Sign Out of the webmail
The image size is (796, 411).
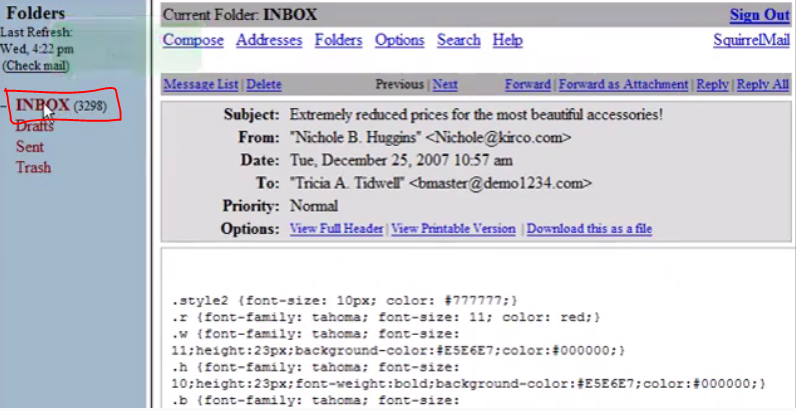point(760,15)
